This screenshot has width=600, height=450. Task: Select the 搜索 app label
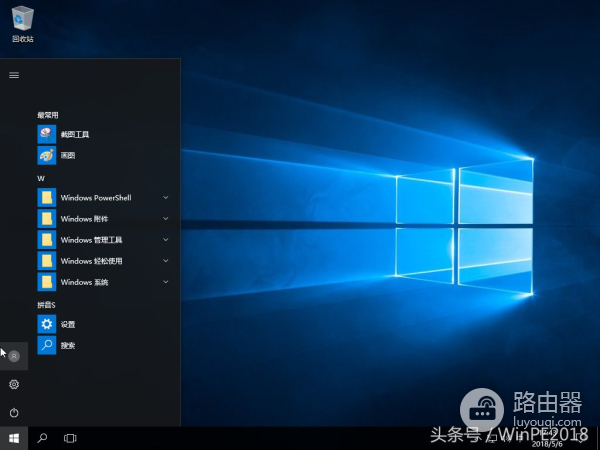pyautogui.click(x=68, y=346)
